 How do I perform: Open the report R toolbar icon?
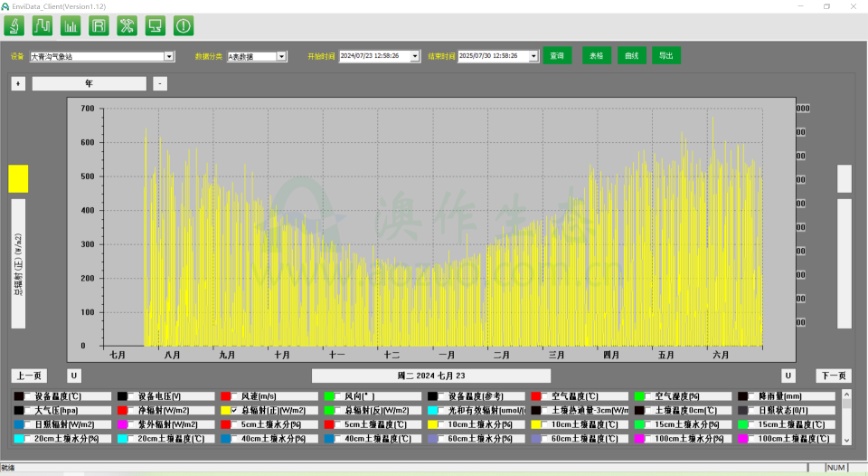pos(99,26)
